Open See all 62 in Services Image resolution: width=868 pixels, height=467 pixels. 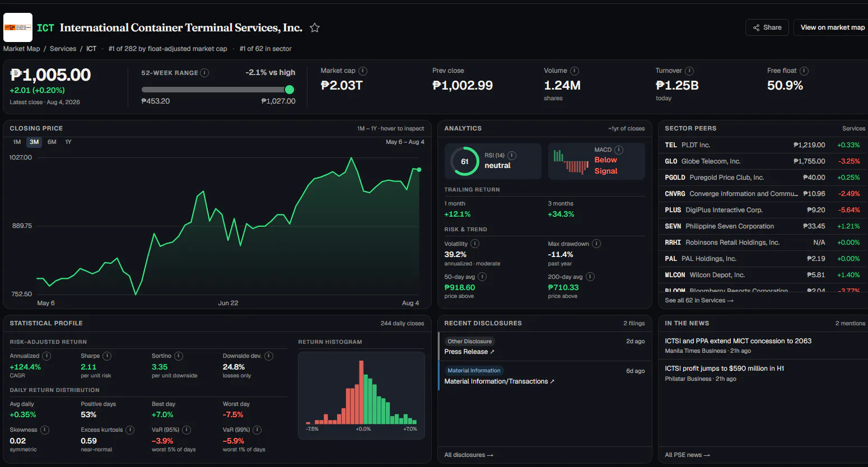[x=699, y=300]
